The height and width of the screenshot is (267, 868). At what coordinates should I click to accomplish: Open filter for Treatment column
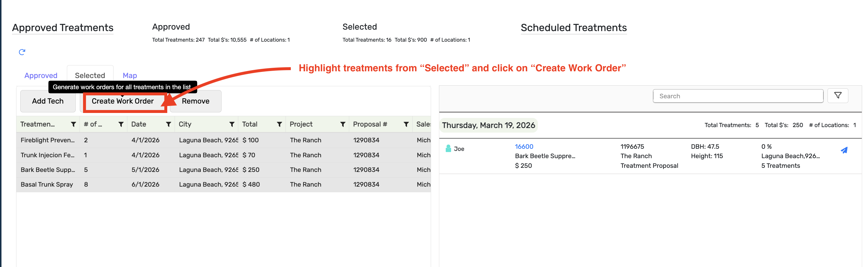(73, 124)
